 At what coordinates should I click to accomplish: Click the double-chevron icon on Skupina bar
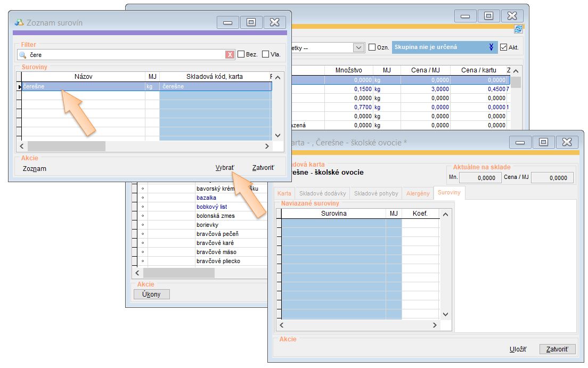(491, 47)
